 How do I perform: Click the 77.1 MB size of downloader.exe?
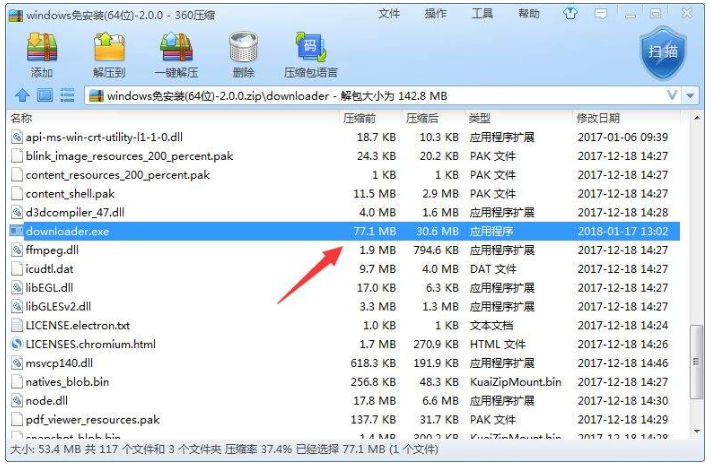pyautogui.click(x=375, y=231)
